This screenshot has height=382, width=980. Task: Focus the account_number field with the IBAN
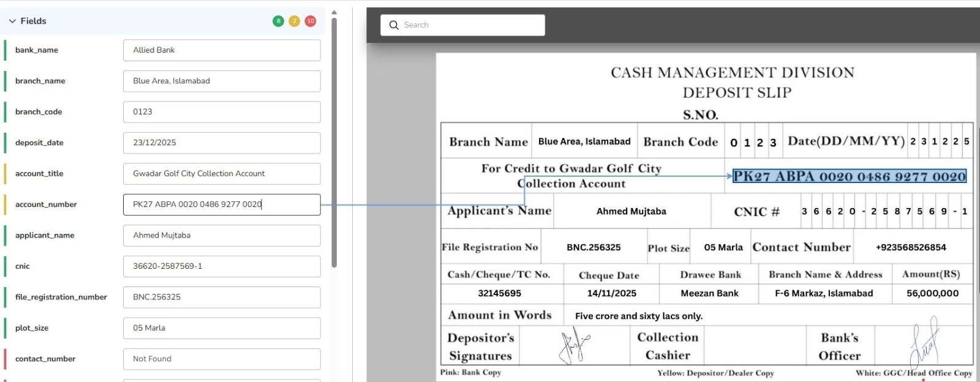pyautogui.click(x=222, y=204)
